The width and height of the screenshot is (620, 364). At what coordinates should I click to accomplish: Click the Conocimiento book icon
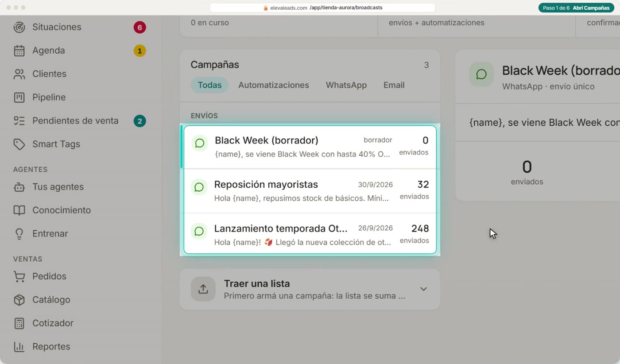tap(19, 210)
